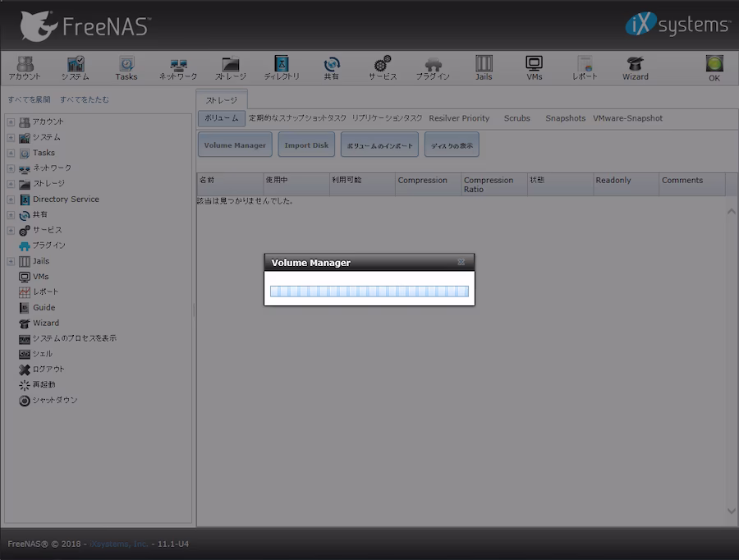Close the Volume Manager dialog
This screenshot has height=560, width=739.
(461, 262)
